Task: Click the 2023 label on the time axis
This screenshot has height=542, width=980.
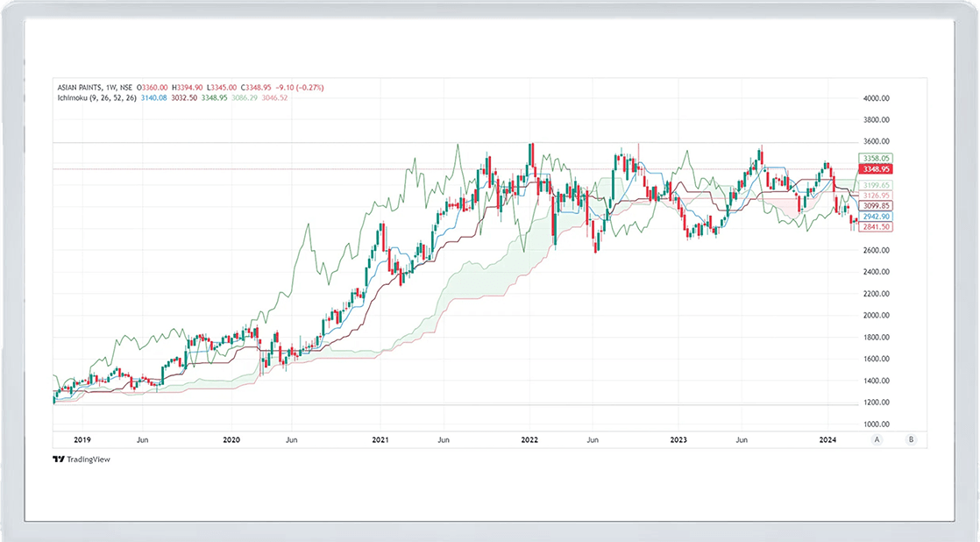Action: coord(678,439)
